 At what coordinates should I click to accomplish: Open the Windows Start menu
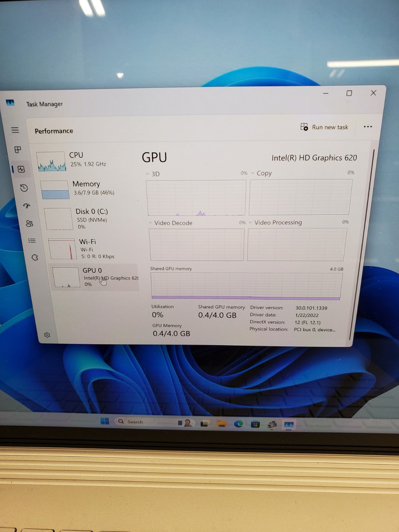pos(105,421)
